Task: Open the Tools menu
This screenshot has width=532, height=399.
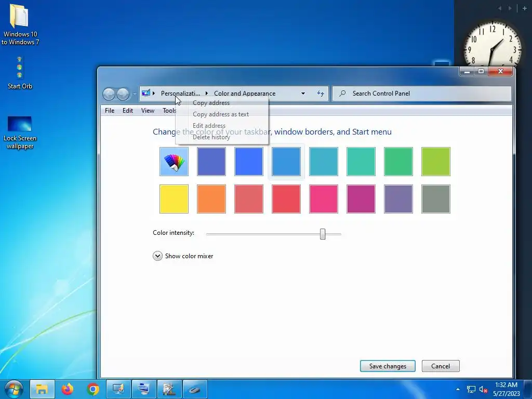Action: (169, 111)
